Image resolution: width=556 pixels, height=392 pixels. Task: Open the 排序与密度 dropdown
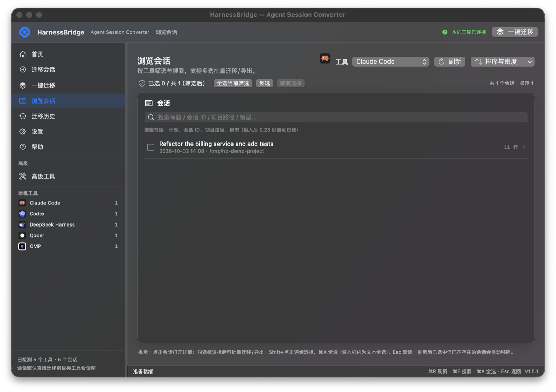click(502, 62)
